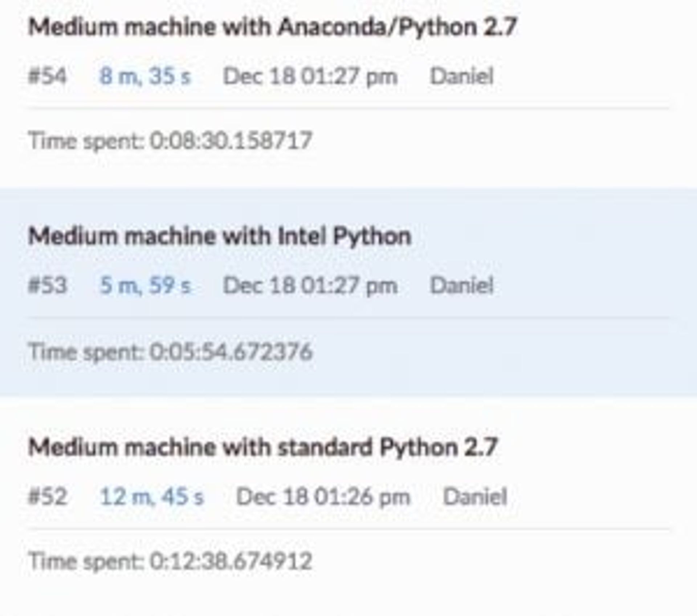The width and height of the screenshot is (697, 616).
Task: Click the Daniel username on run #54
Action: pyautogui.click(x=461, y=77)
